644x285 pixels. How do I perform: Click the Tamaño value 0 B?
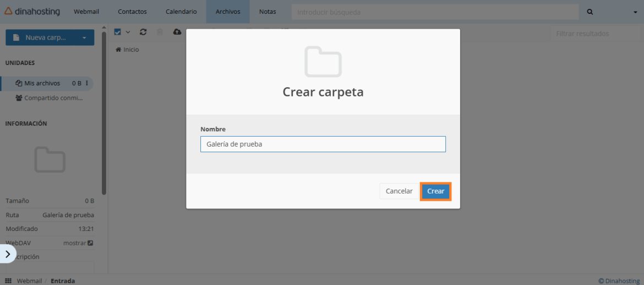(90, 201)
